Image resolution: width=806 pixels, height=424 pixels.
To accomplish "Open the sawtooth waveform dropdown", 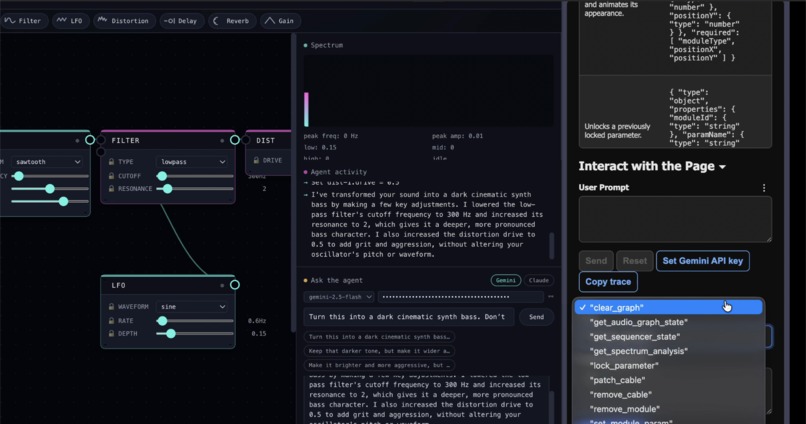I will coord(47,162).
